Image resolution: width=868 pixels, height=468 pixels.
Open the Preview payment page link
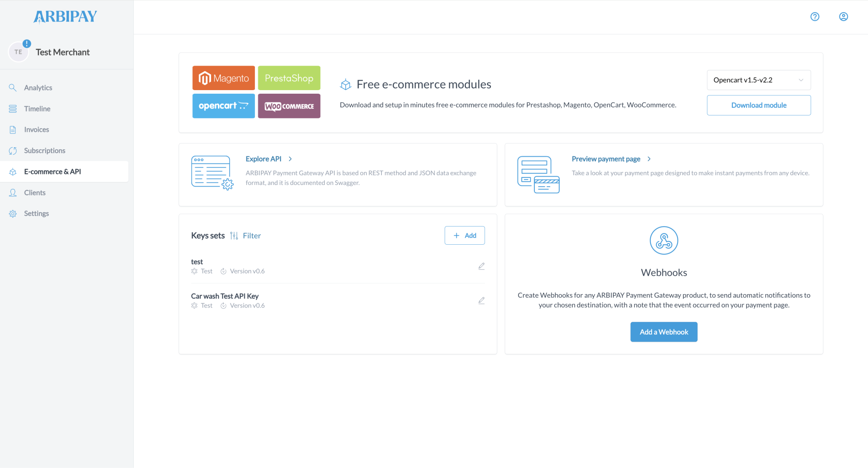click(606, 159)
